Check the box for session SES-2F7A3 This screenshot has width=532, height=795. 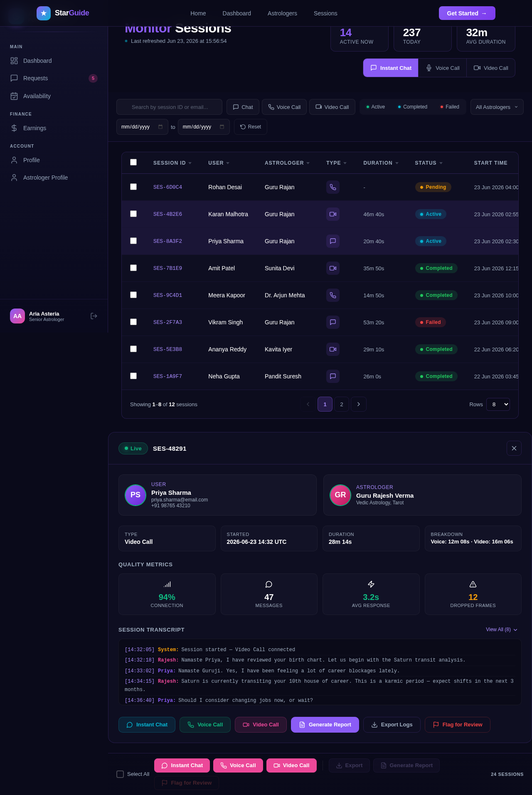pos(133,322)
